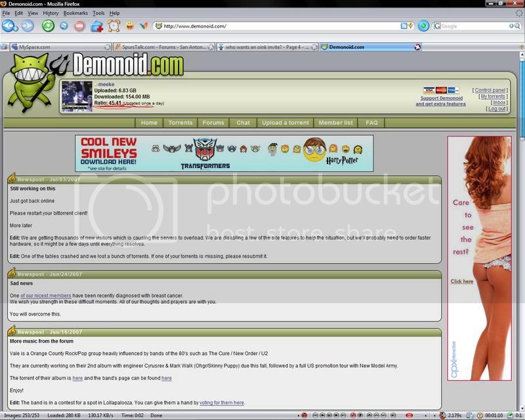Open Member list in the navigation bar
Screen dimensions: 525x420
pos(335,123)
